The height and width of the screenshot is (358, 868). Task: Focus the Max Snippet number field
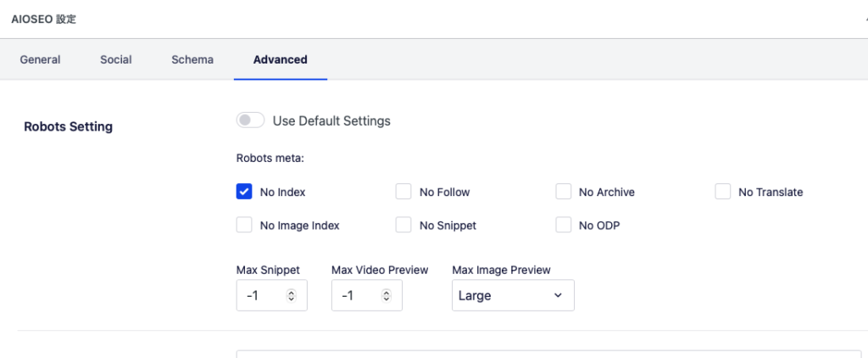(x=272, y=295)
